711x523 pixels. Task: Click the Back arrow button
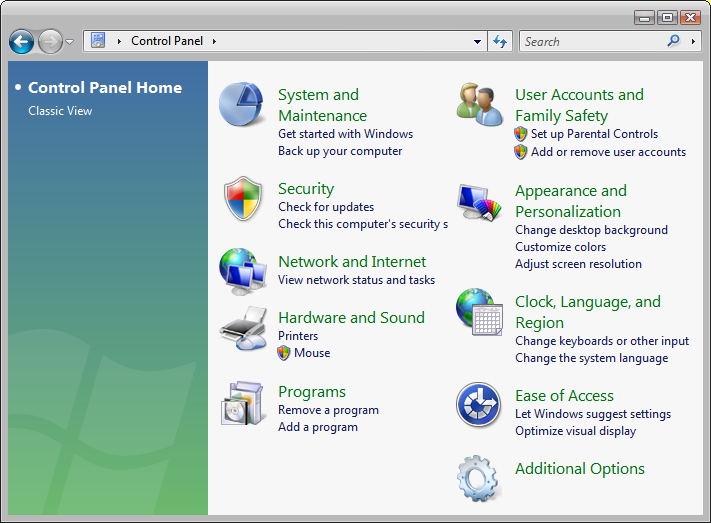pyautogui.click(x=21, y=42)
